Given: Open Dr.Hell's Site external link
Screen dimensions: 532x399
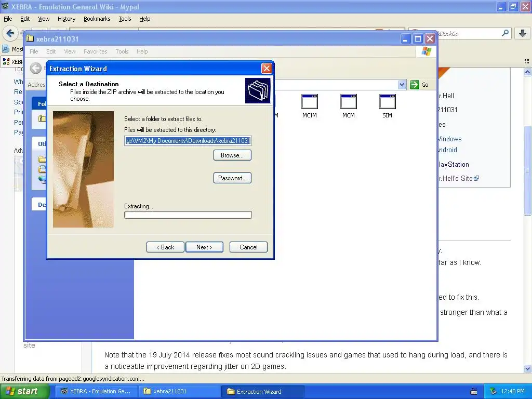Looking at the screenshot, I should pyautogui.click(x=459, y=178).
